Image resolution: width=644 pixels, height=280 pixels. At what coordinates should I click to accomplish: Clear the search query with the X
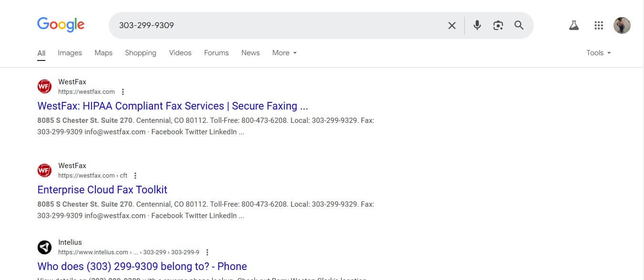pos(451,25)
